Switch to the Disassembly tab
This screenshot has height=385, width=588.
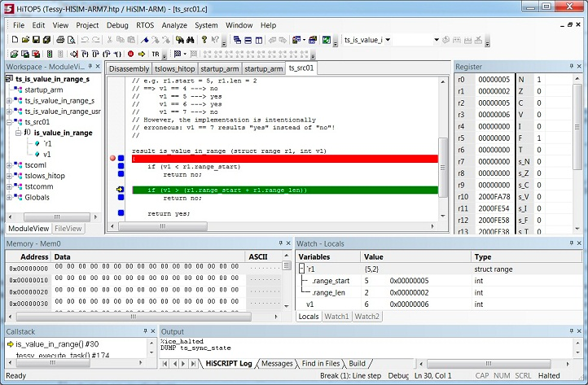(x=129, y=69)
